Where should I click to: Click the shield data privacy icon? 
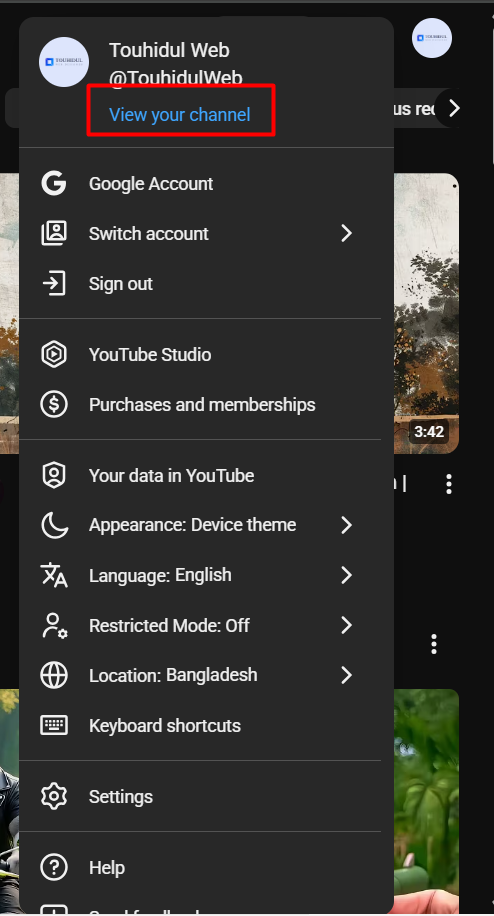pos(54,475)
